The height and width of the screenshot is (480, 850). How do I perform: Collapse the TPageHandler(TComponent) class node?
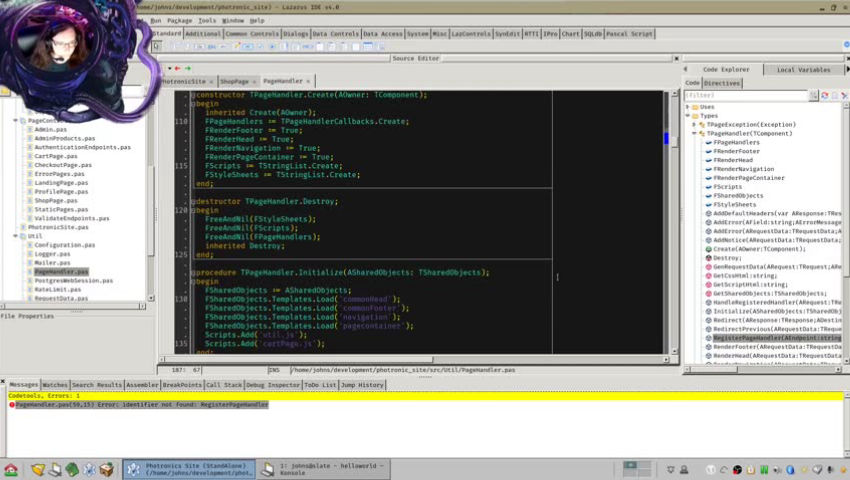point(695,134)
